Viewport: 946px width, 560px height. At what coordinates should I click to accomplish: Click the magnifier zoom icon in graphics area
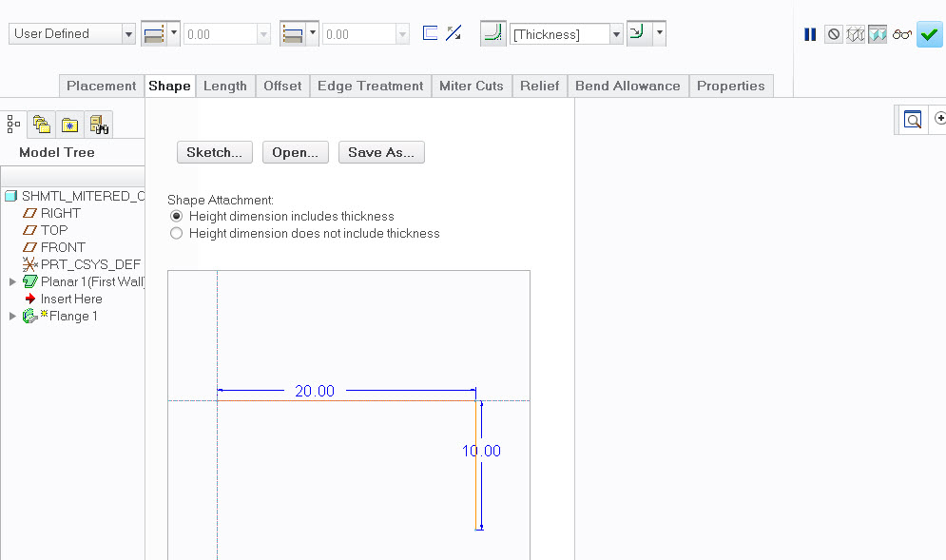click(x=912, y=120)
